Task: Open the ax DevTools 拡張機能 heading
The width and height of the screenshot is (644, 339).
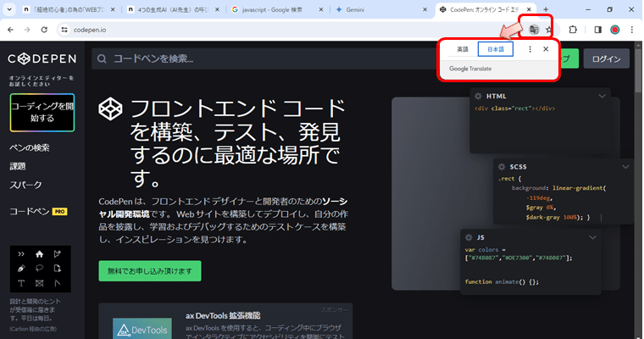Action: pyautogui.click(x=223, y=315)
